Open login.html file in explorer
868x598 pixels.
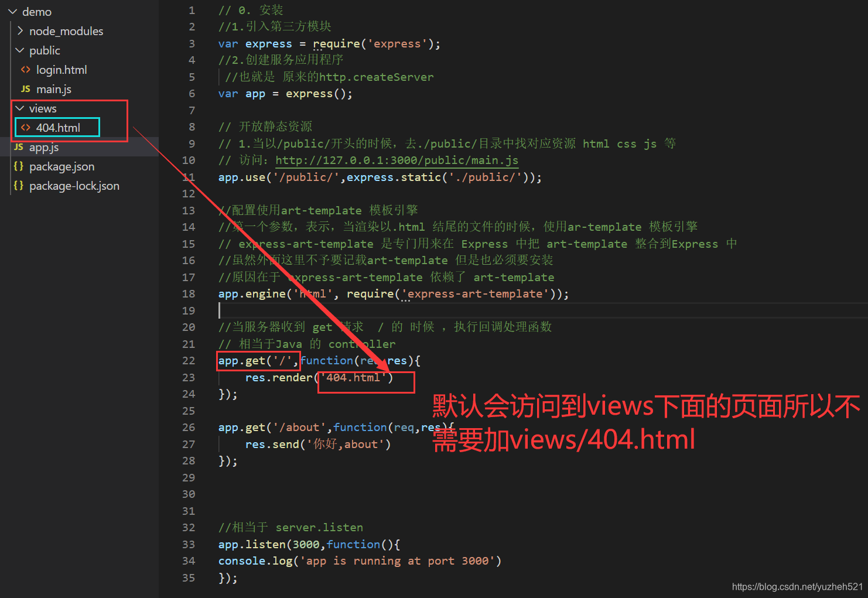point(61,70)
